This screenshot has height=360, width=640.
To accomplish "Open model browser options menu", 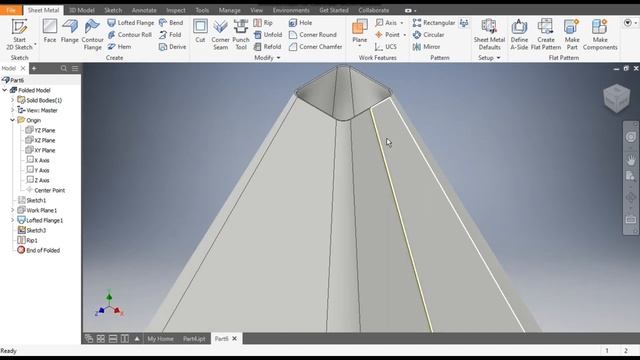I will click(75, 68).
